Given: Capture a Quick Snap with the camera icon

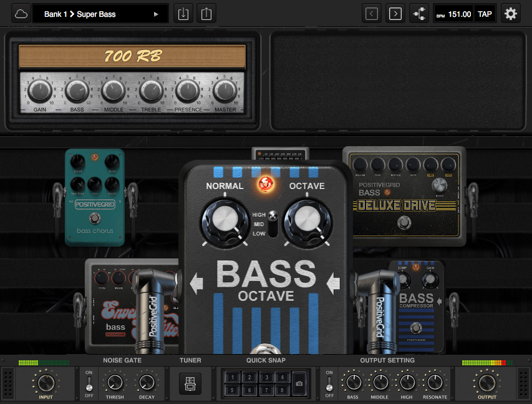Looking at the screenshot, I should (x=299, y=383).
